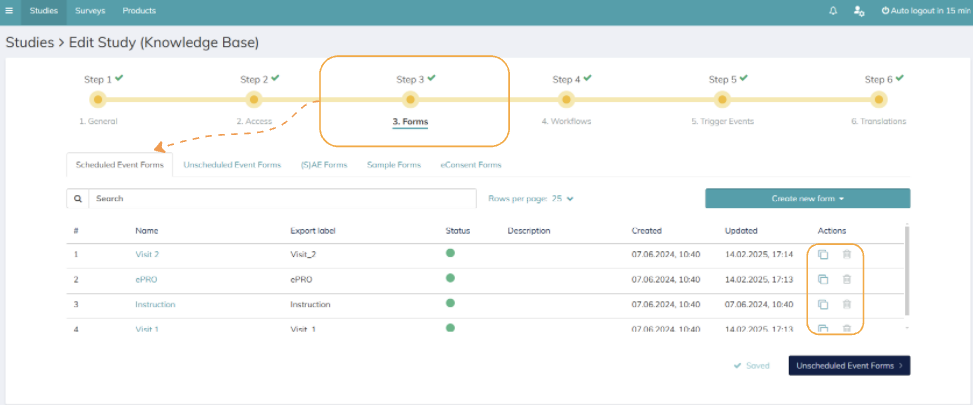Open the eConsent Forms tab
Viewport: 973px width, 405px height.
pos(470,165)
